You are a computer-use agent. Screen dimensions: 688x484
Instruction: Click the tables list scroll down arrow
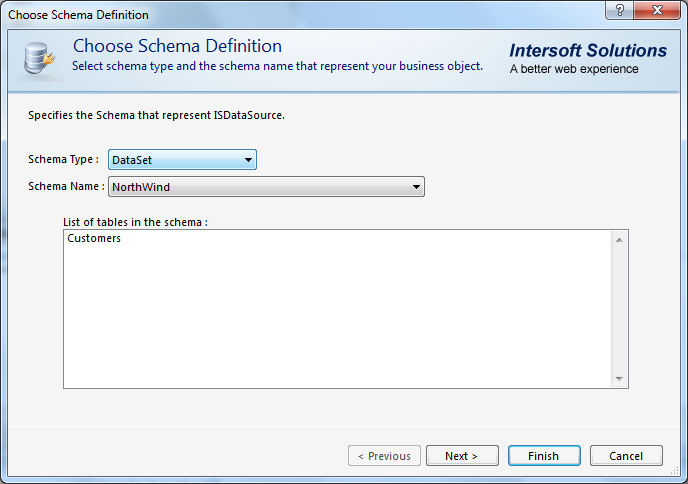620,378
